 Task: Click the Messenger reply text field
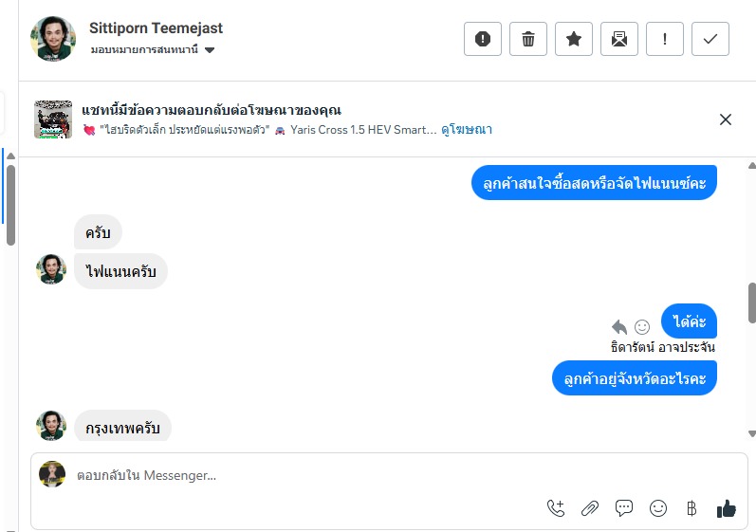click(304, 476)
